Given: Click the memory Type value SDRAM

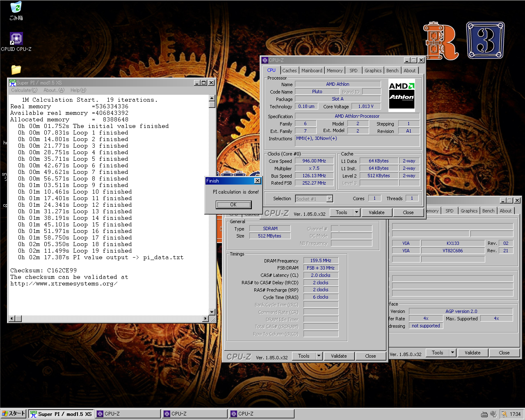Looking at the screenshot, I should coord(270,228).
